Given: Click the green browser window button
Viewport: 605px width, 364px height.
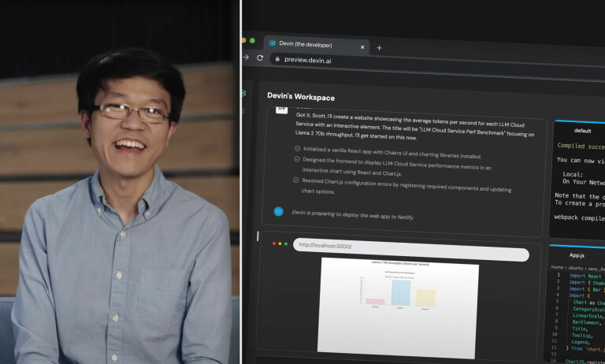Looking at the screenshot, I should pyautogui.click(x=252, y=40).
